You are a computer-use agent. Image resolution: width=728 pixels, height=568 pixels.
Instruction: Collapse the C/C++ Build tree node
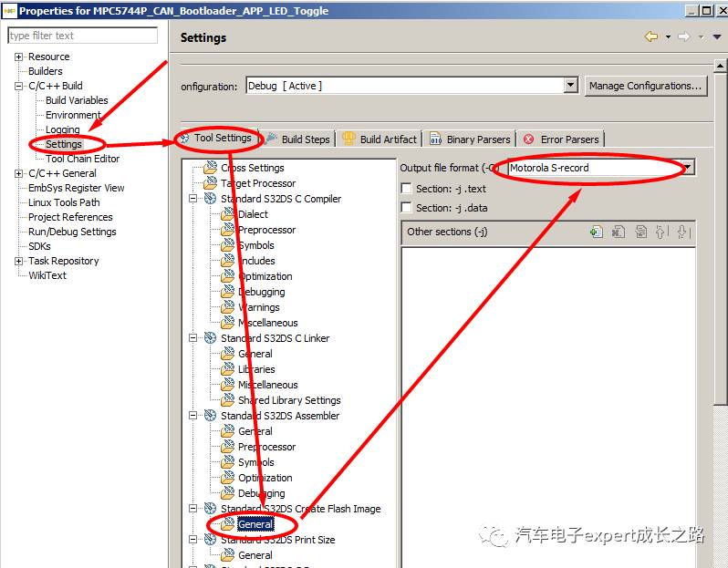(x=18, y=86)
